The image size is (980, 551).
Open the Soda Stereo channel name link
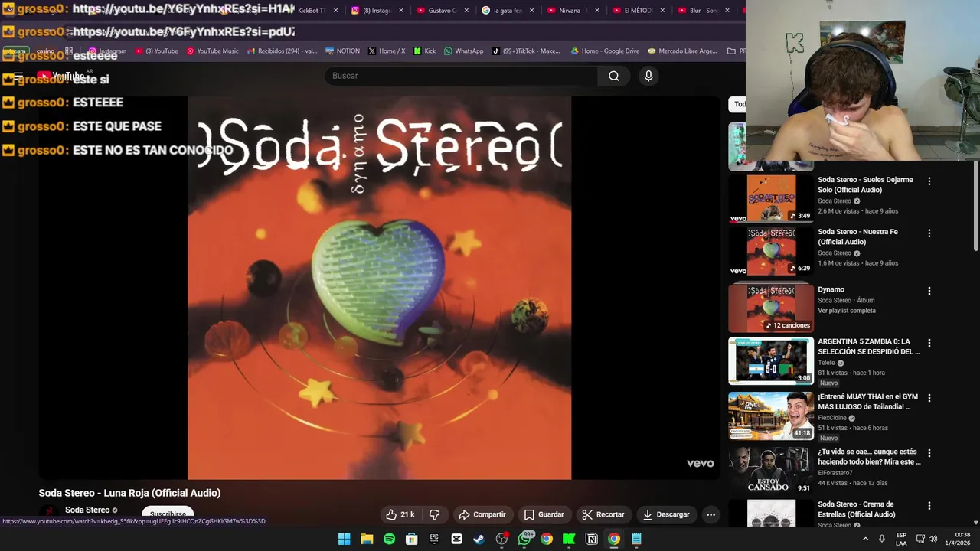87,510
